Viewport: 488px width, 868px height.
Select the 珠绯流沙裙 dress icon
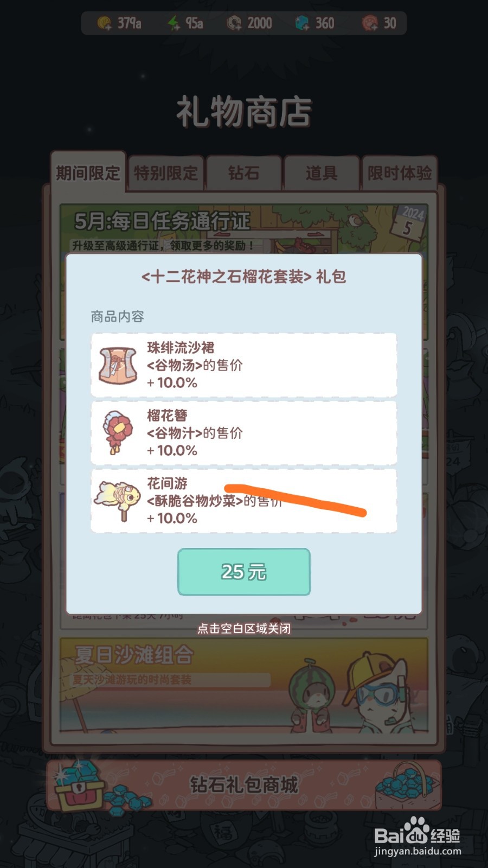(x=118, y=365)
